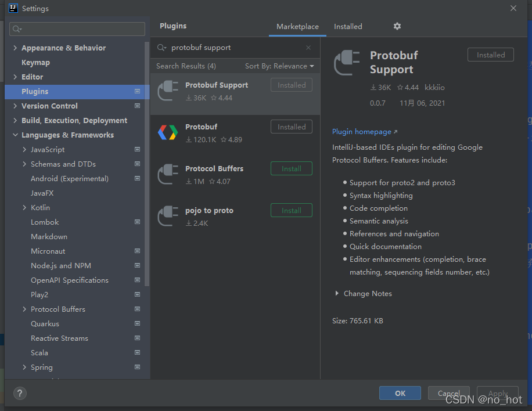Expand Build, Execution, Deployment section
This screenshot has width=532, height=411.
pos(15,120)
